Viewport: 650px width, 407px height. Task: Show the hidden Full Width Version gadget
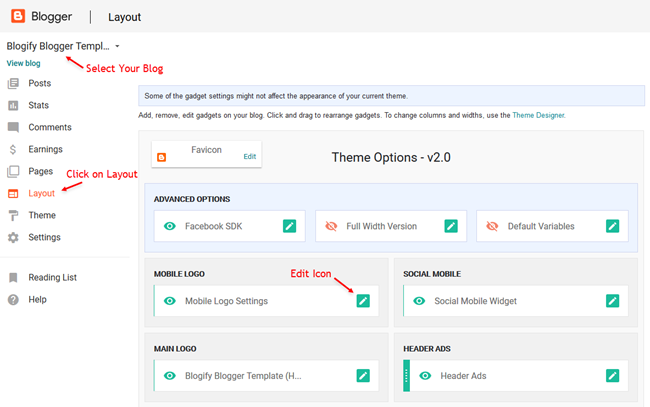[x=331, y=226]
